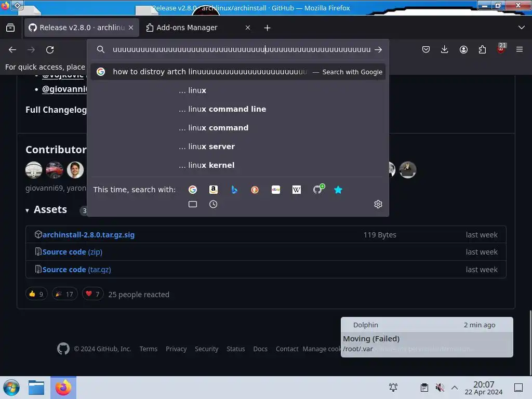
Task: Download Source code (zip)
Action: click(72, 252)
